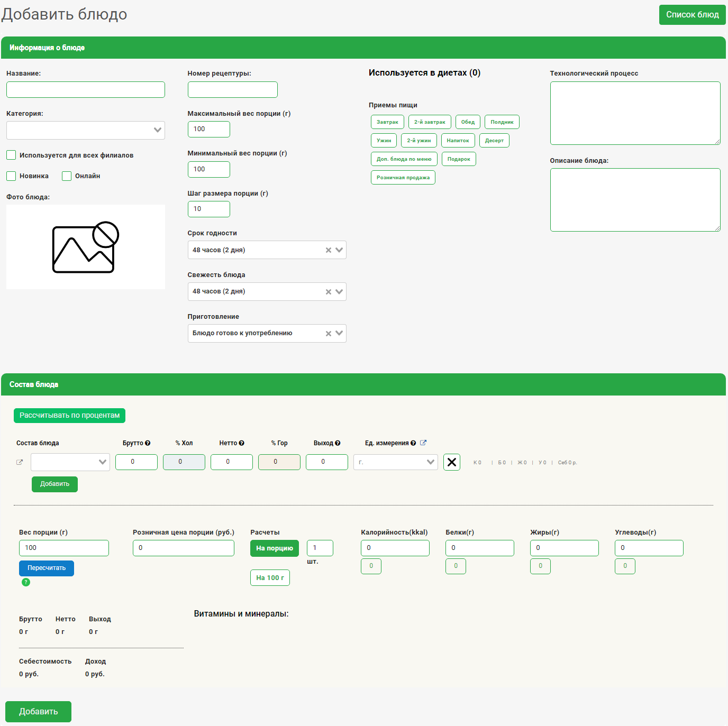This screenshot has height=726, width=728.
Task: Switch calculations to На 100 г
Action: 270,578
